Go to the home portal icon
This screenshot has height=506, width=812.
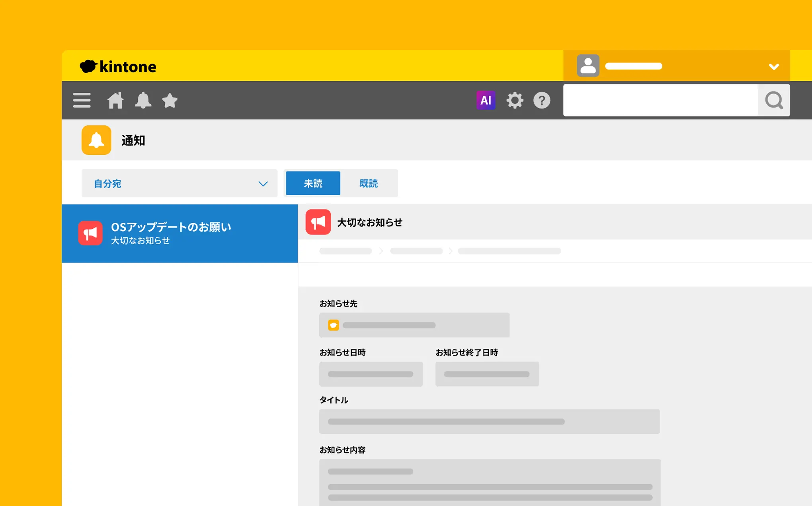click(x=115, y=100)
